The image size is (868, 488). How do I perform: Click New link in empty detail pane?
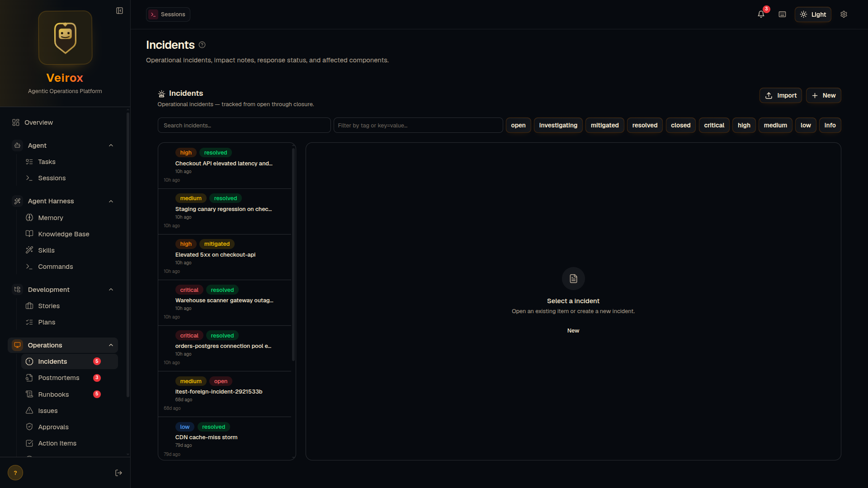point(573,331)
